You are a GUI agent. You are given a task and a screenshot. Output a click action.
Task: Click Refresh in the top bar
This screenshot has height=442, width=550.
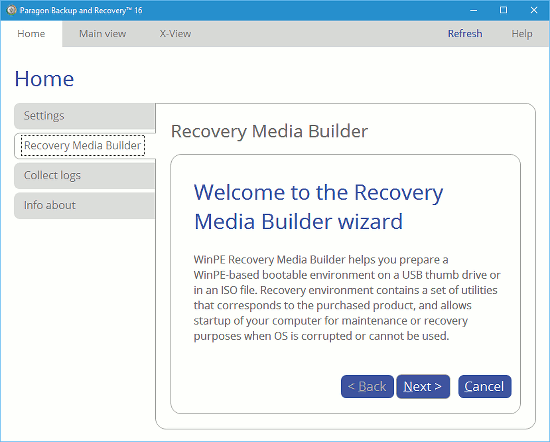[x=465, y=34]
